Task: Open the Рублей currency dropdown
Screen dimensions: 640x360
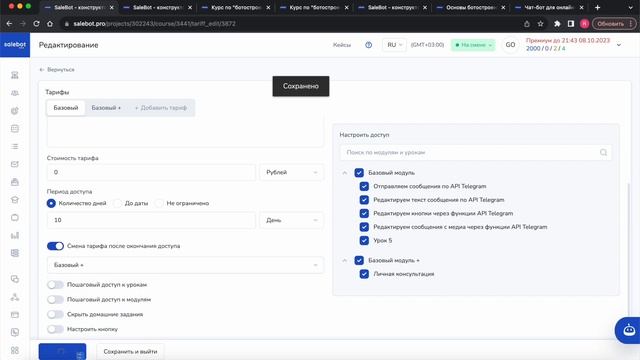Action: point(291,172)
